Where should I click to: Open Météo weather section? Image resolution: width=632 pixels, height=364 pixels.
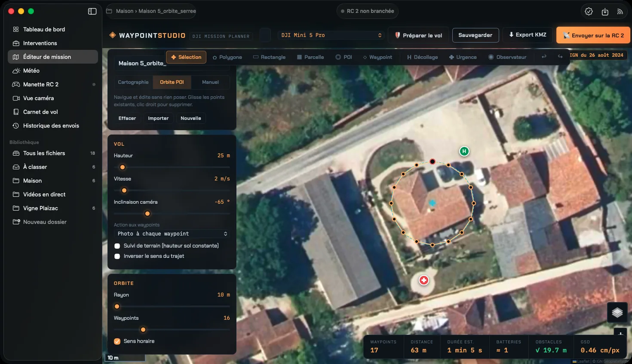(x=53, y=70)
